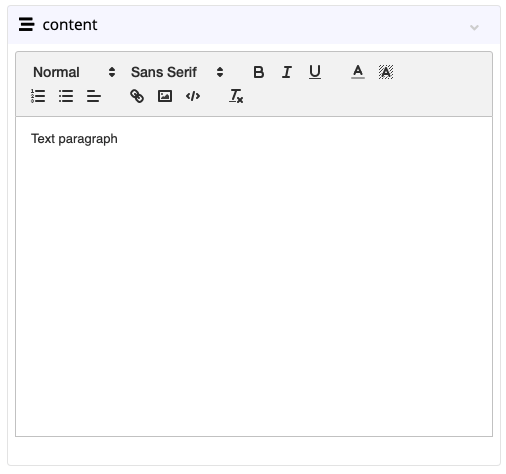Open the Normal heading style dropdown
Viewport: 506px width, 474px height.
74,72
